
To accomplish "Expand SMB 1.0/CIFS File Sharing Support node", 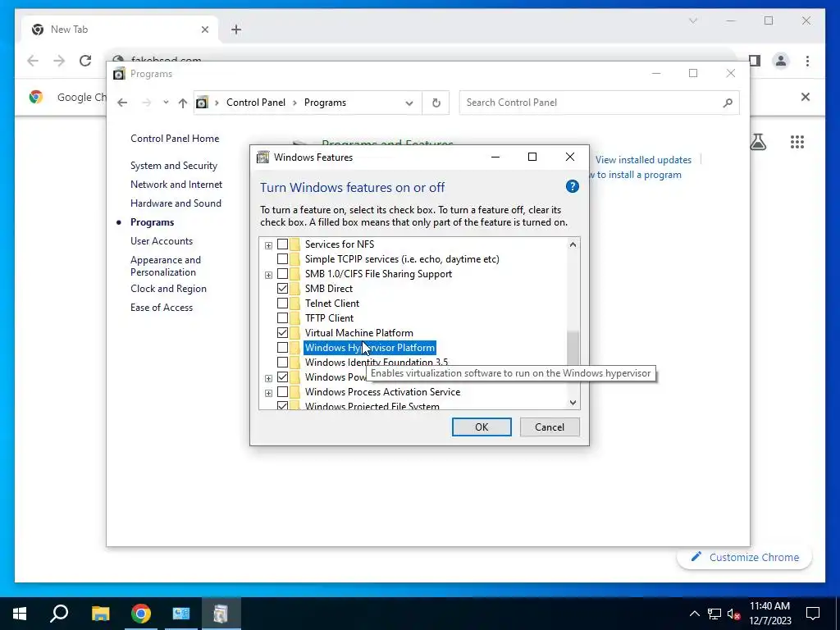I will click(x=268, y=275).
